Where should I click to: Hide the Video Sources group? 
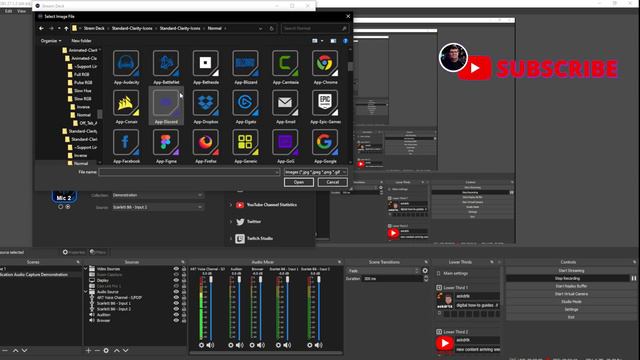pos(176,269)
